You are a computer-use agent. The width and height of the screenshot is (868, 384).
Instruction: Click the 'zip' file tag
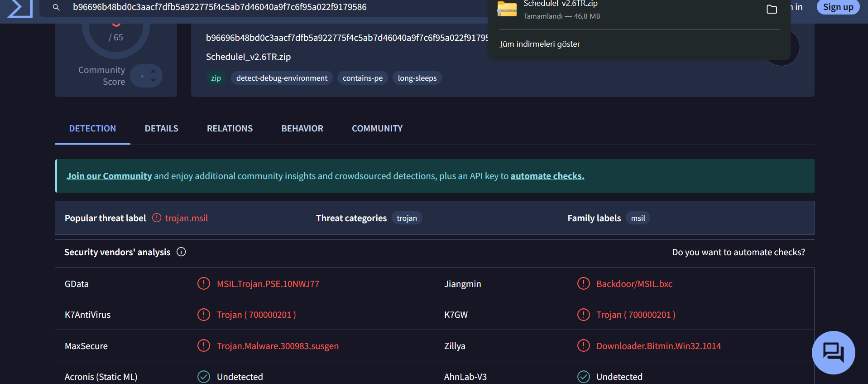click(x=216, y=78)
